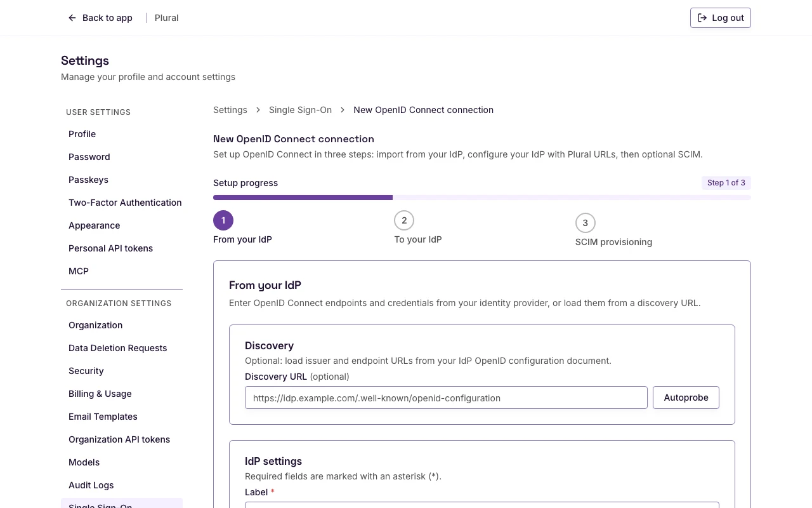812x508 pixels.
Task: Open Billing & Usage
Action: [x=122, y=394]
